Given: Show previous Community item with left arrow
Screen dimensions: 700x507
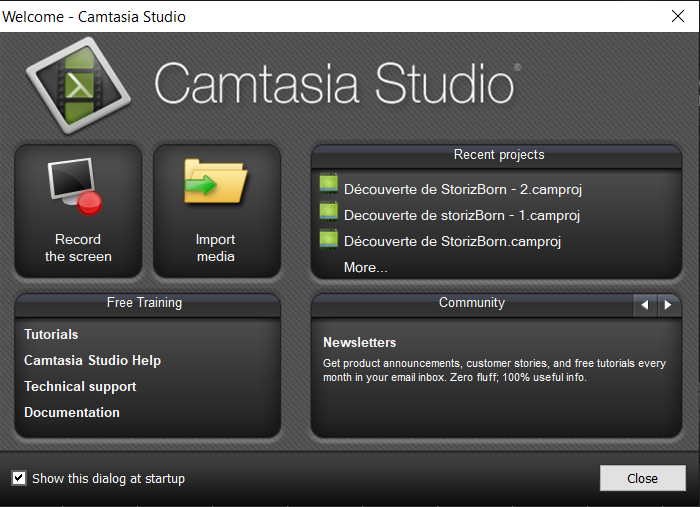Looking at the screenshot, I should tap(645, 305).
